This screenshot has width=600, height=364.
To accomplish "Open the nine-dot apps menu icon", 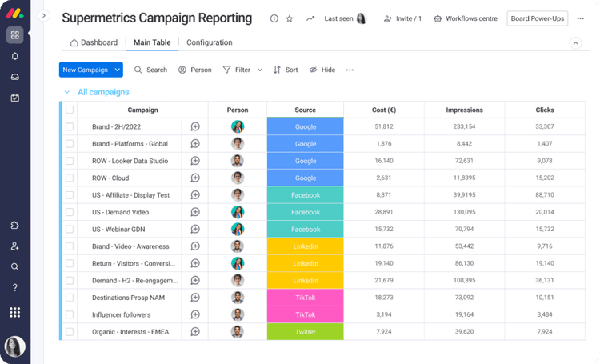I will [x=15, y=312].
